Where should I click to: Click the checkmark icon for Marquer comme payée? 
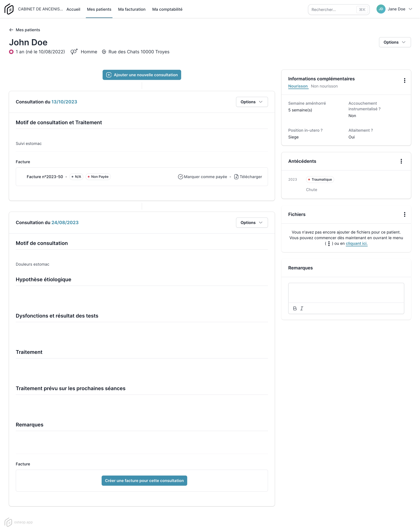point(180,176)
